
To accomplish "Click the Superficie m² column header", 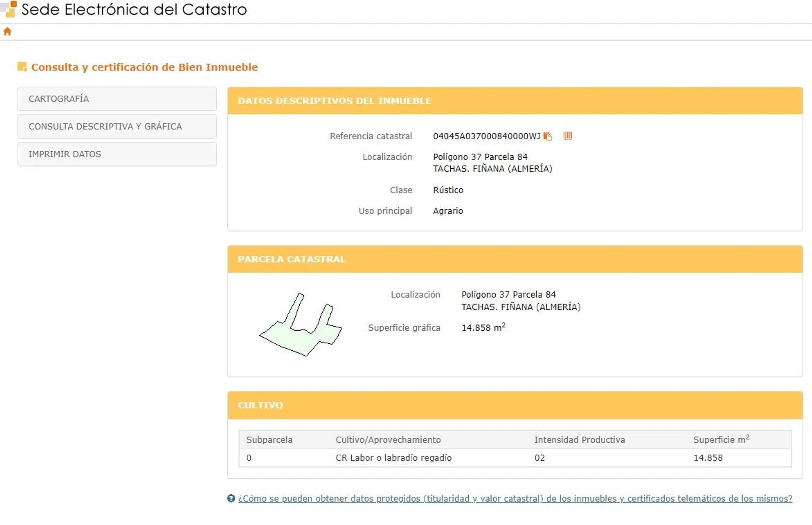I will 721,440.
